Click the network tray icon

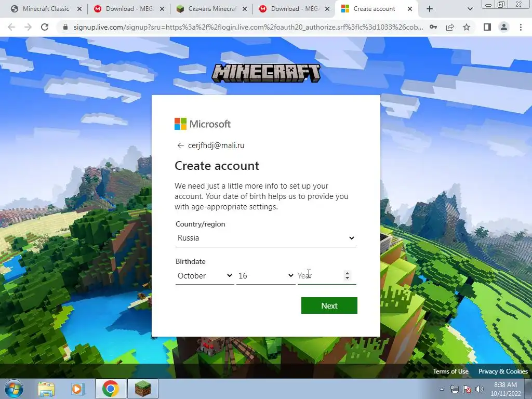pos(454,389)
